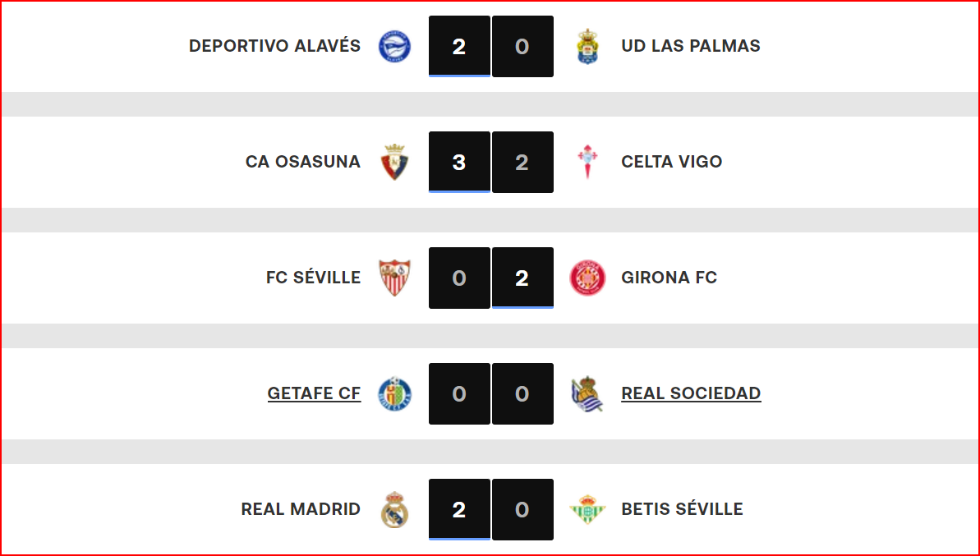The width and height of the screenshot is (980, 556).
Task: Click the Deportivo Alavés club crest
Action: [395, 46]
